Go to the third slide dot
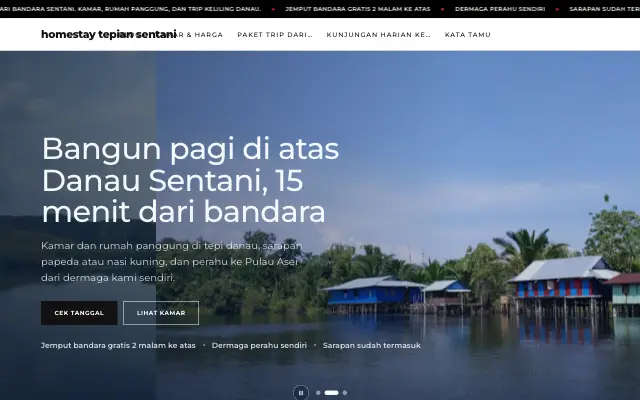The image size is (640, 400). [x=344, y=393]
